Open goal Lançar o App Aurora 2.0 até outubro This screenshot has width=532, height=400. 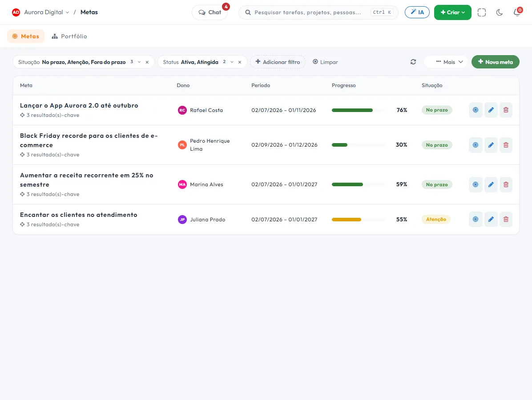click(x=79, y=105)
